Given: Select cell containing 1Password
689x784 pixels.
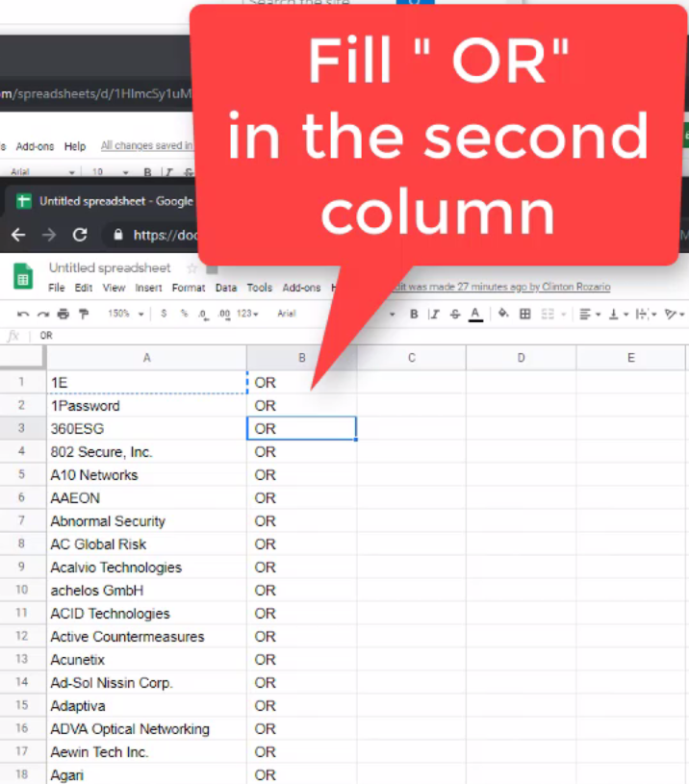Looking at the screenshot, I should (x=146, y=406).
